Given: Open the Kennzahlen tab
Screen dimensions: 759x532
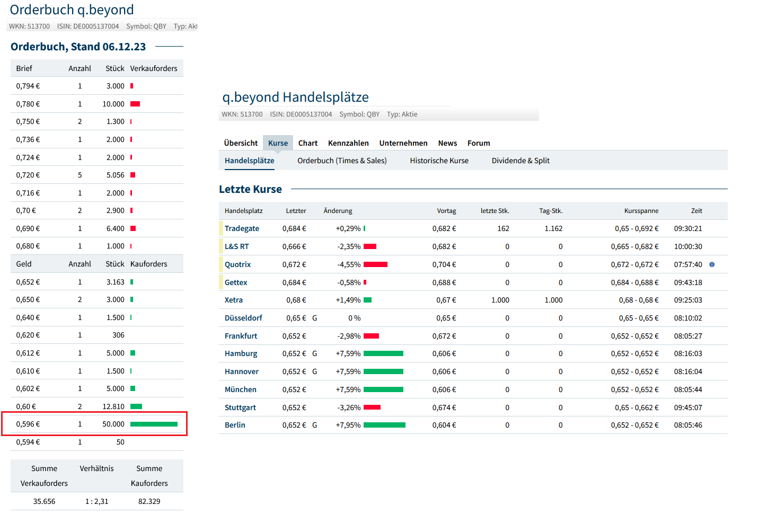Looking at the screenshot, I should click(348, 143).
